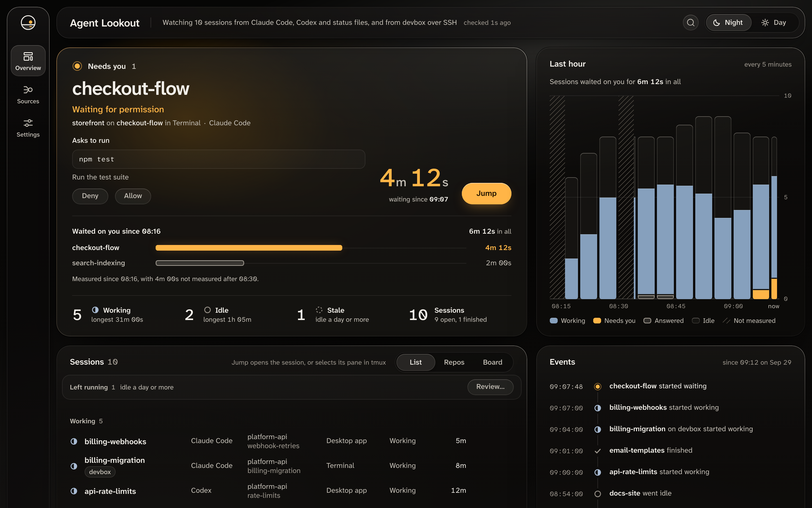Toggle Needs you series in chart legend

click(x=614, y=321)
